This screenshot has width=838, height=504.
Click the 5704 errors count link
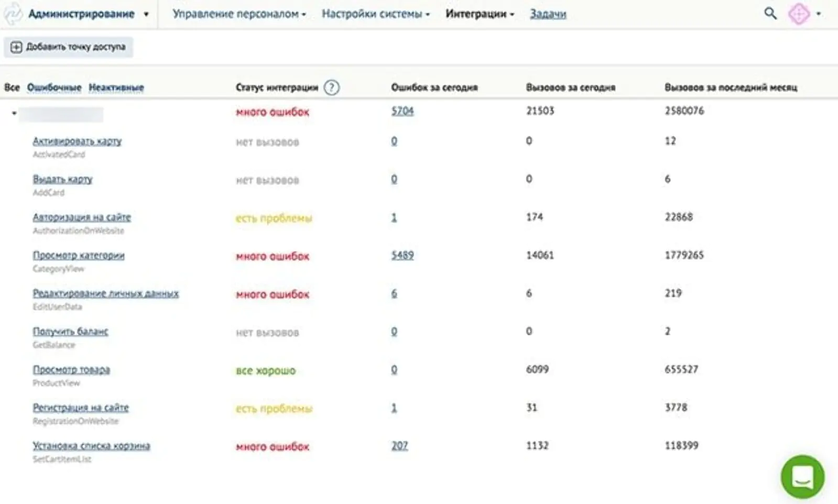[402, 111]
